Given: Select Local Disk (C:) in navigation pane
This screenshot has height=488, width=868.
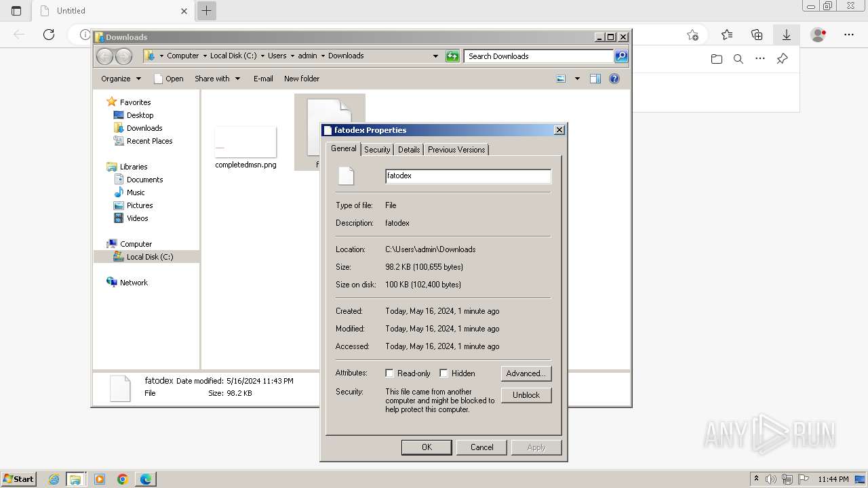Looking at the screenshot, I should 149,257.
